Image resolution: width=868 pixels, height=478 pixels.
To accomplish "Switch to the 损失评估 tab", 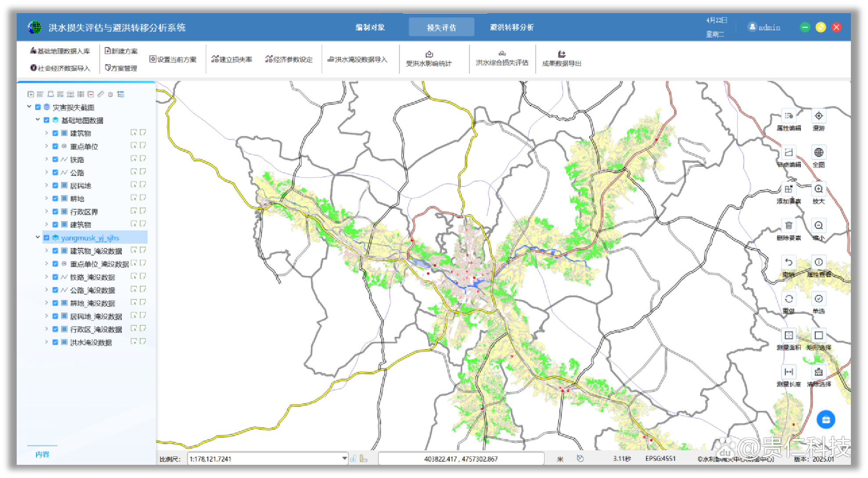I will tap(441, 27).
